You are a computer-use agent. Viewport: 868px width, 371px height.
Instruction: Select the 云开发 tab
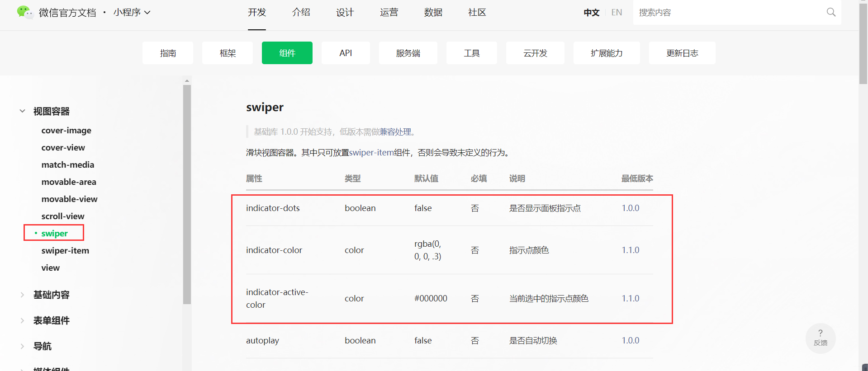click(x=535, y=53)
